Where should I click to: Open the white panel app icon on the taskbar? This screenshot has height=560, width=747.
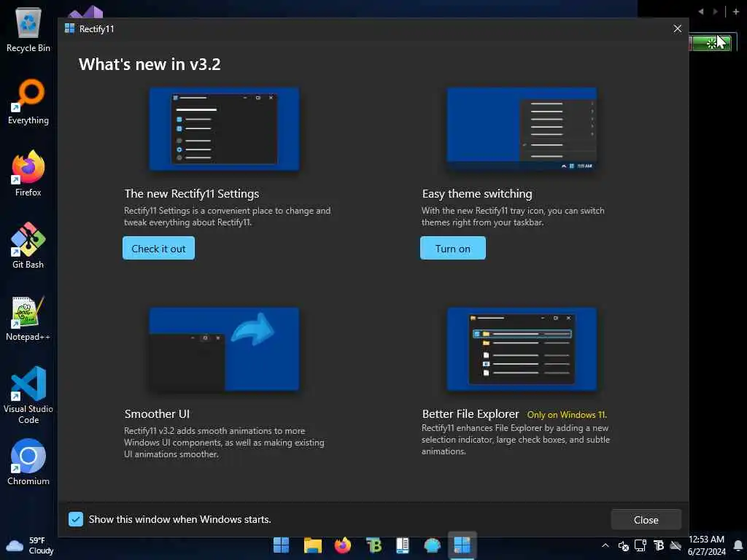(403, 545)
